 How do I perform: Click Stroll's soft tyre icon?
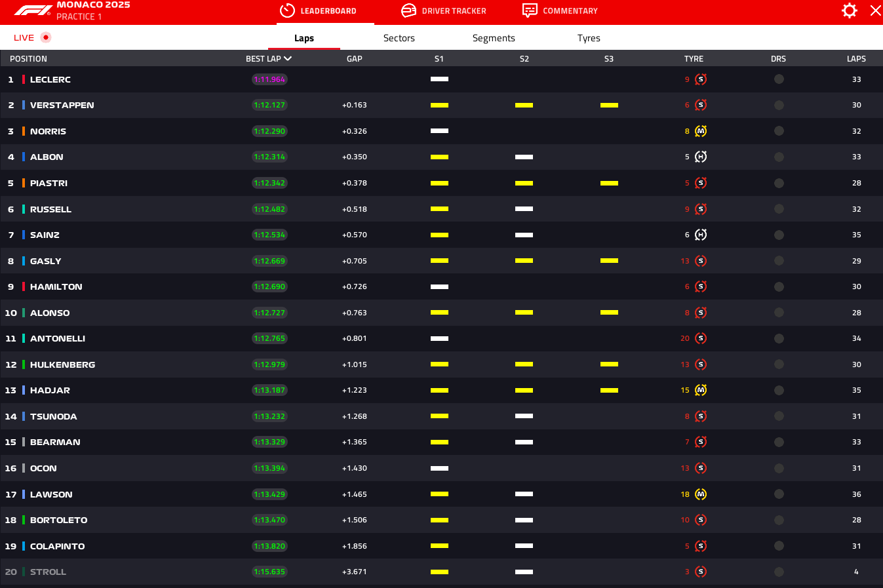701,572
